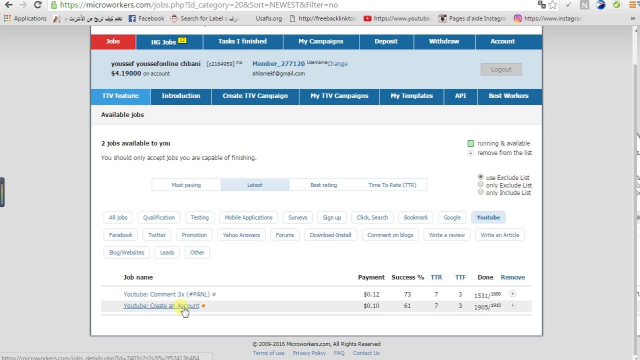Sort jobs by Most paying
Viewport: 640px width, 360px height.
click(x=186, y=185)
